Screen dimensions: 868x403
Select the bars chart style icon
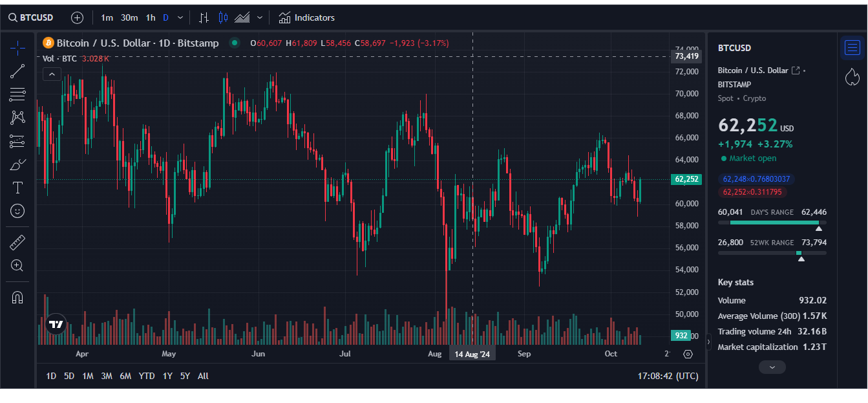pos(204,17)
